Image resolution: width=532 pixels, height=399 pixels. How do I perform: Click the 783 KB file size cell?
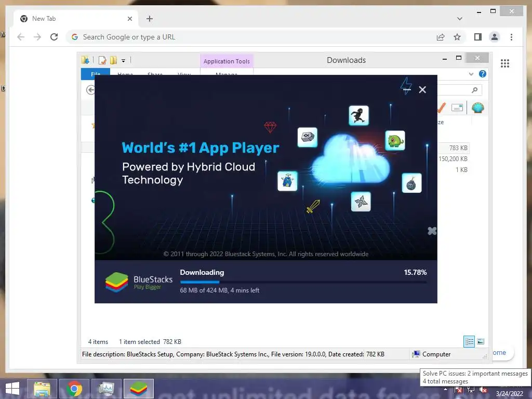click(458, 148)
